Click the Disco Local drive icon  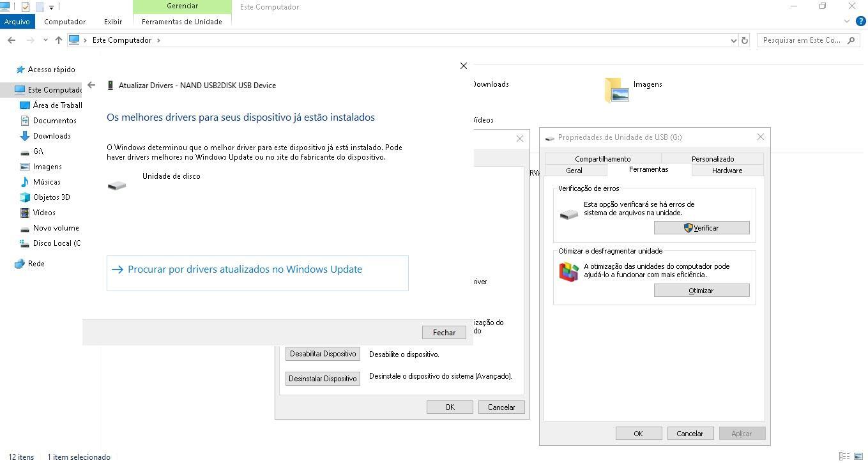25,243
